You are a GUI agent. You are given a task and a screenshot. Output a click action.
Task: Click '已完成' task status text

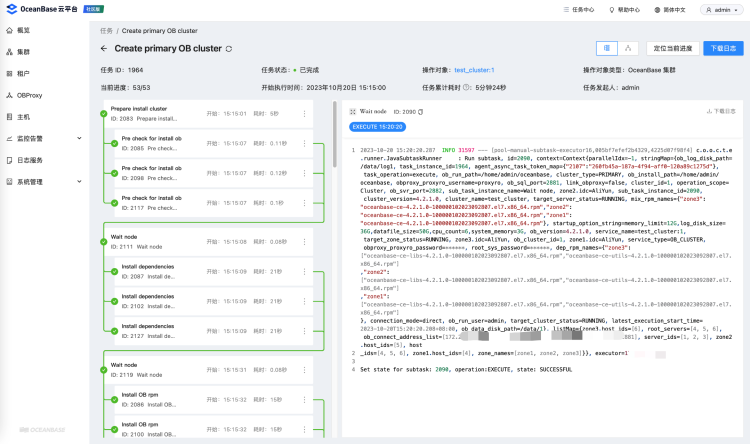309,70
